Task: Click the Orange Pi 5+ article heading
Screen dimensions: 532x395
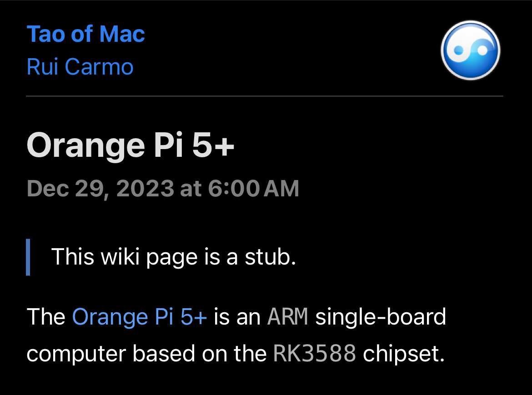Action: tap(130, 145)
